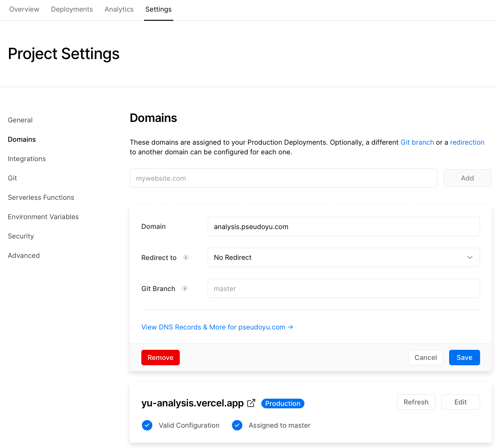498x448 pixels.
Task: Go to the Overview tab
Action: tap(24, 9)
